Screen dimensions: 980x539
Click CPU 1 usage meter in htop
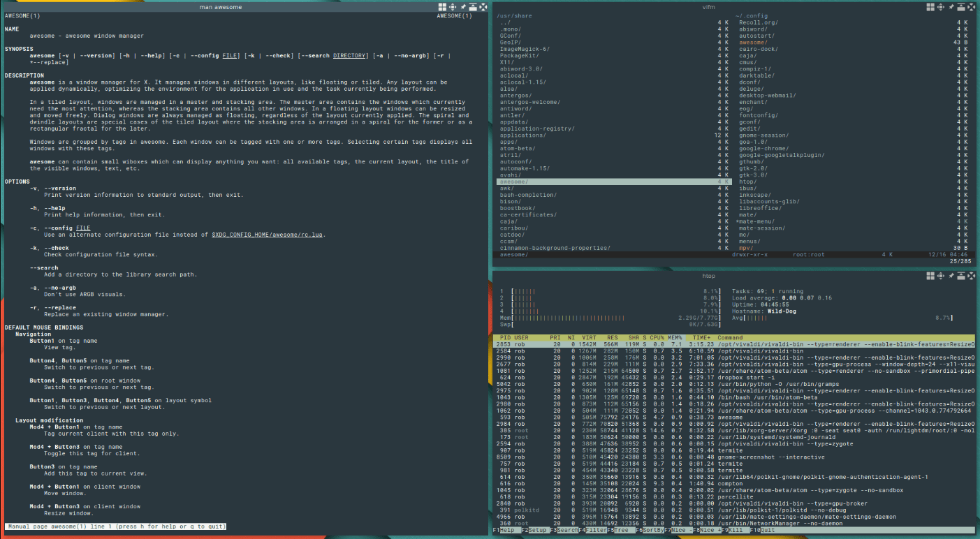(609, 291)
